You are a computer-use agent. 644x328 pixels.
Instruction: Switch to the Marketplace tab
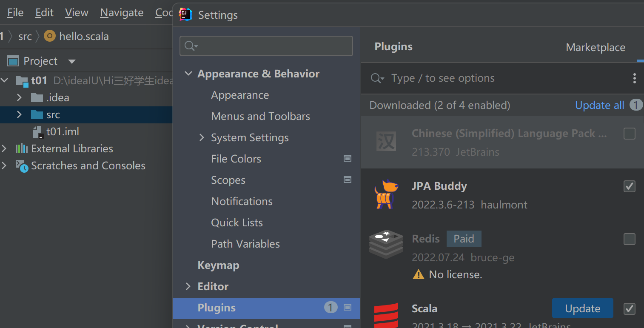596,47
